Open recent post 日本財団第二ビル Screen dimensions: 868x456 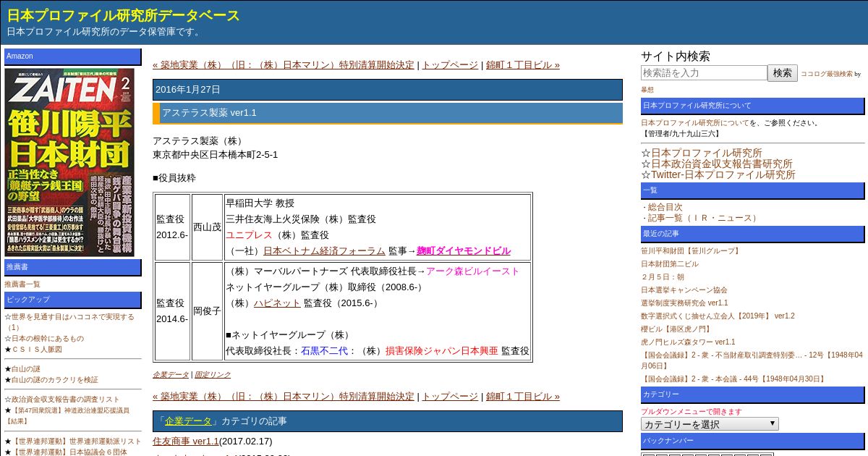(x=670, y=264)
